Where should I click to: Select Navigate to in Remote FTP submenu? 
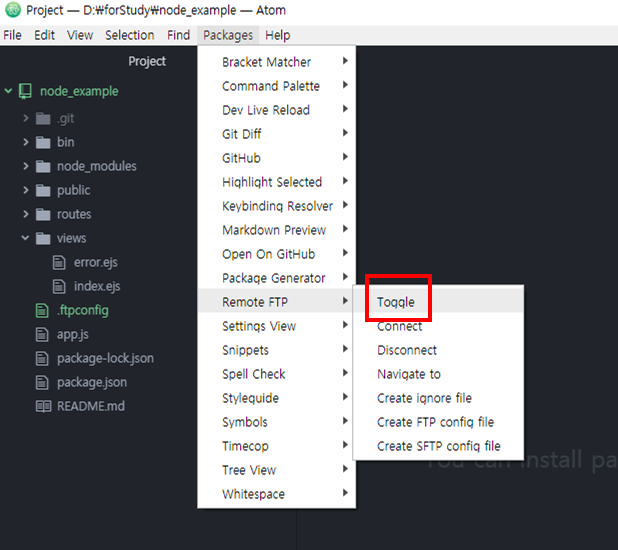click(438, 374)
